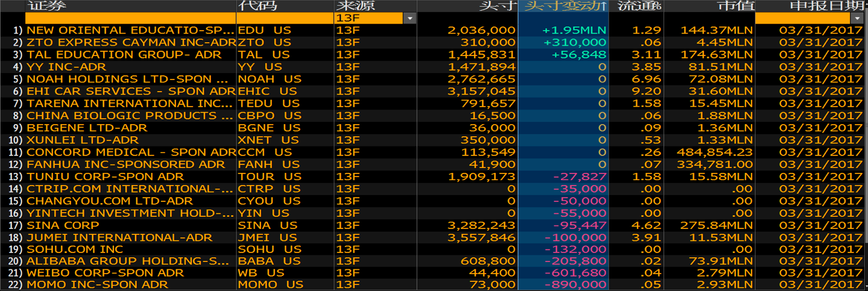Click the 来源 column header

point(355,6)
